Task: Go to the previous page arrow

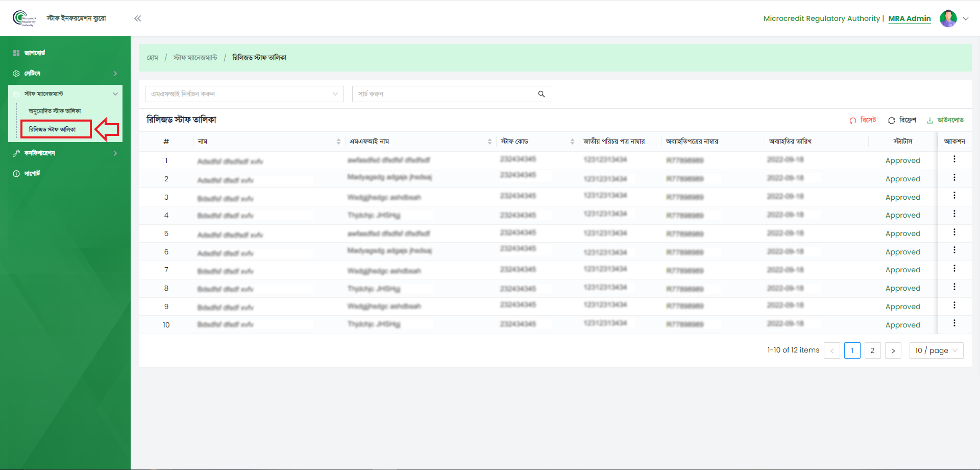Action: [832, 350]
